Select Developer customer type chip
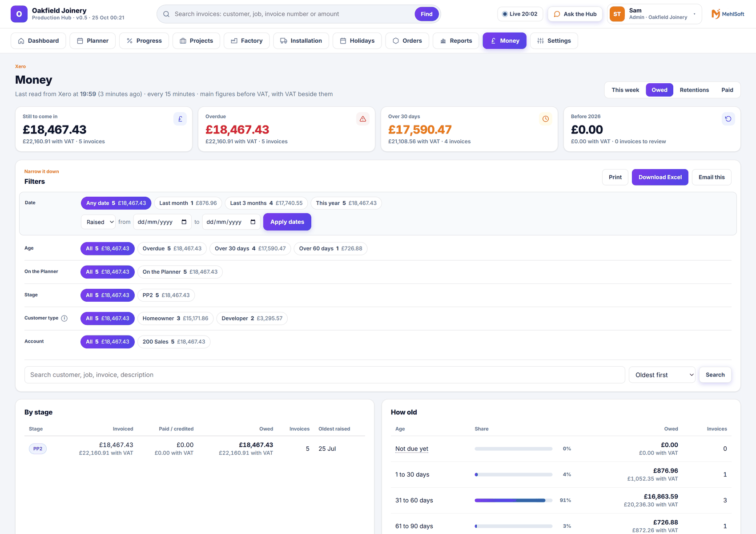Viewport: 756px width, 534px height. (x=252, y=319)
